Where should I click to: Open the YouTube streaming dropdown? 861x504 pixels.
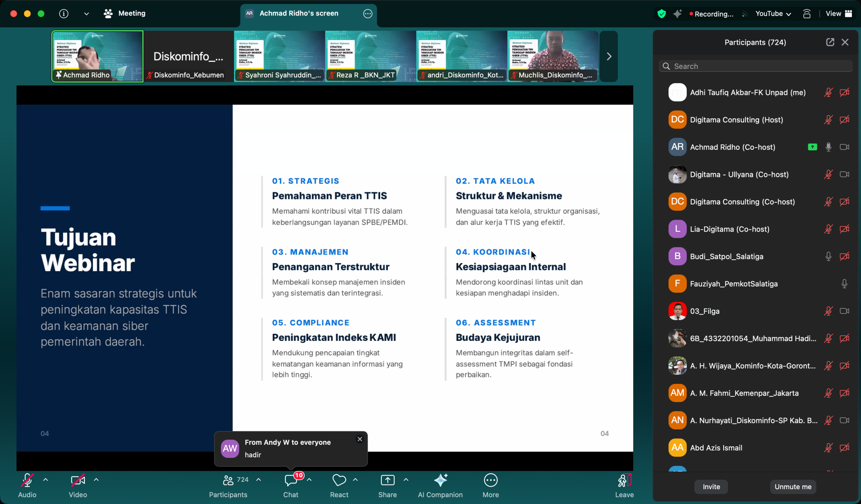[773, 14]
